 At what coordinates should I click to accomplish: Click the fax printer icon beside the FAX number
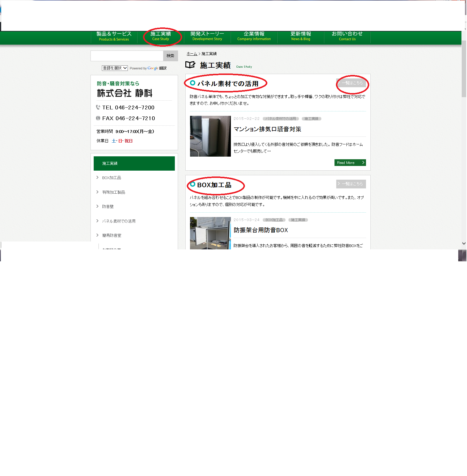(98, 118)
